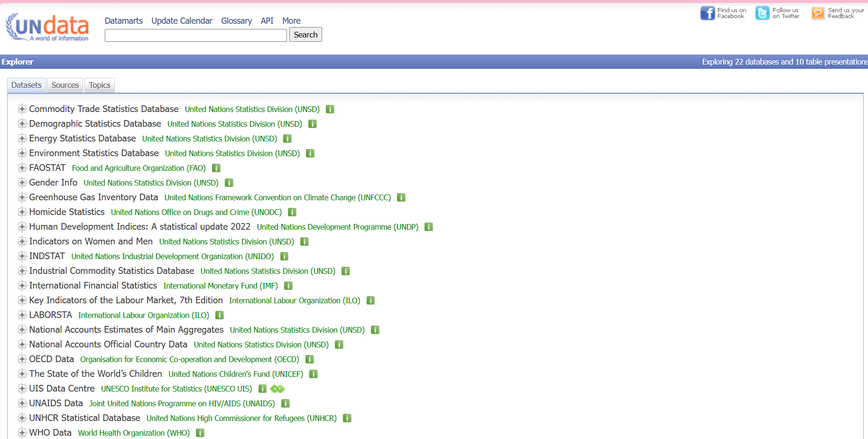Open info icon for FAOSTAT row
The height and width of the screenshot is (439, 868).
pyautogui.click(x=216, y=168)
